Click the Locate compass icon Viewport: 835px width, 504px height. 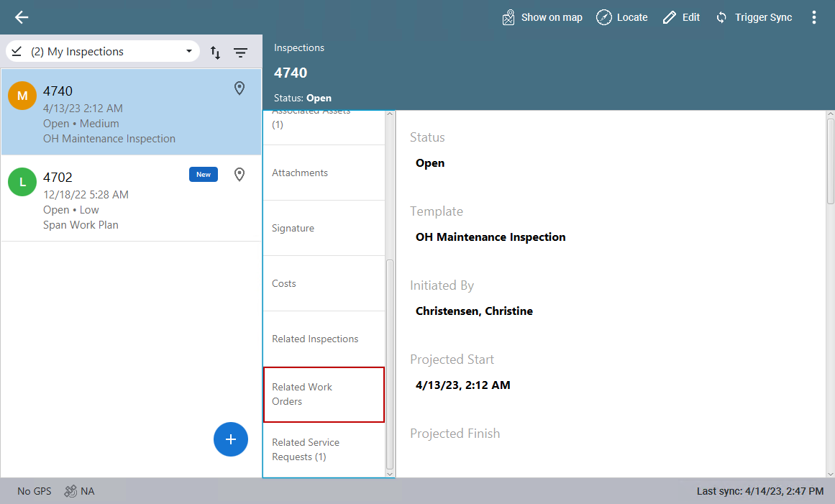point(604,17)
